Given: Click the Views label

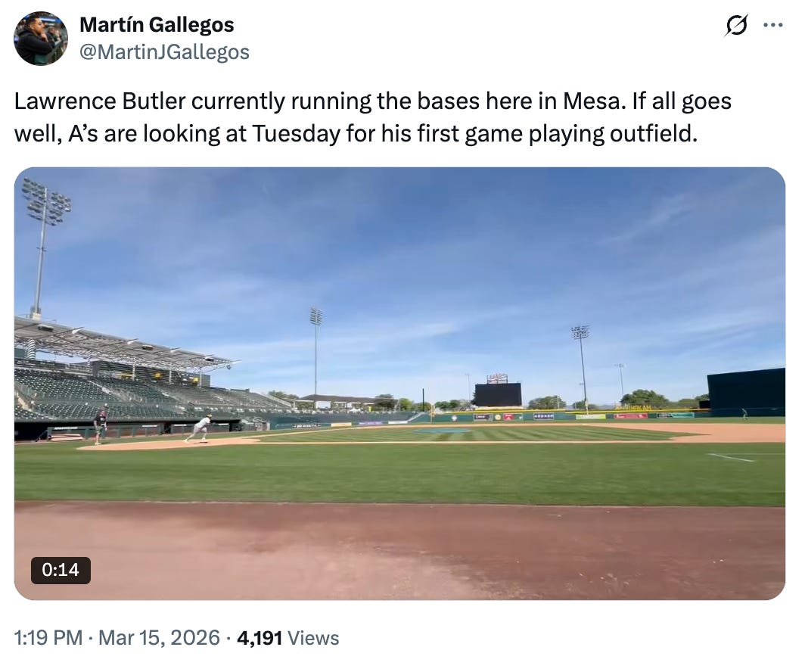Looking at the screenshot, I should pyautogui.click(x=314, y=638).
